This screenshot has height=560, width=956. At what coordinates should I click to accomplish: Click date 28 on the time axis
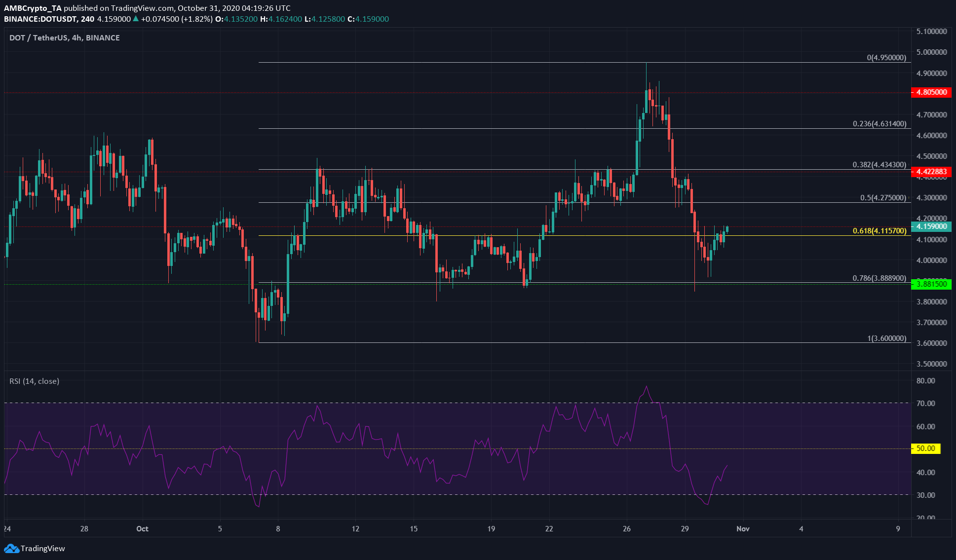point(84,529)
